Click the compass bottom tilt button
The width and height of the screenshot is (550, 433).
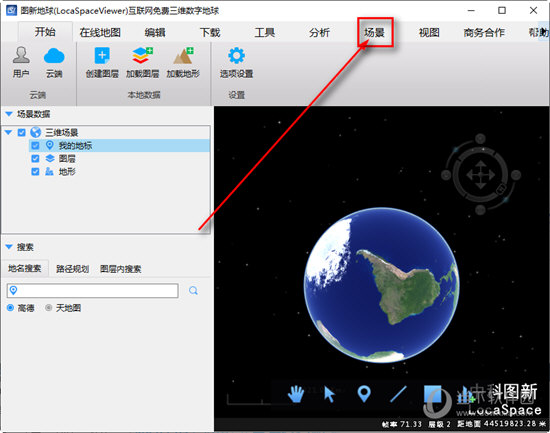(480, 210)
